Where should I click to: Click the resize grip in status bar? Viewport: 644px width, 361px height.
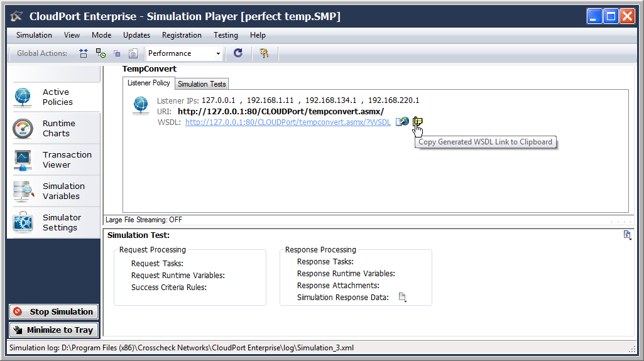(x=632, y=348)
